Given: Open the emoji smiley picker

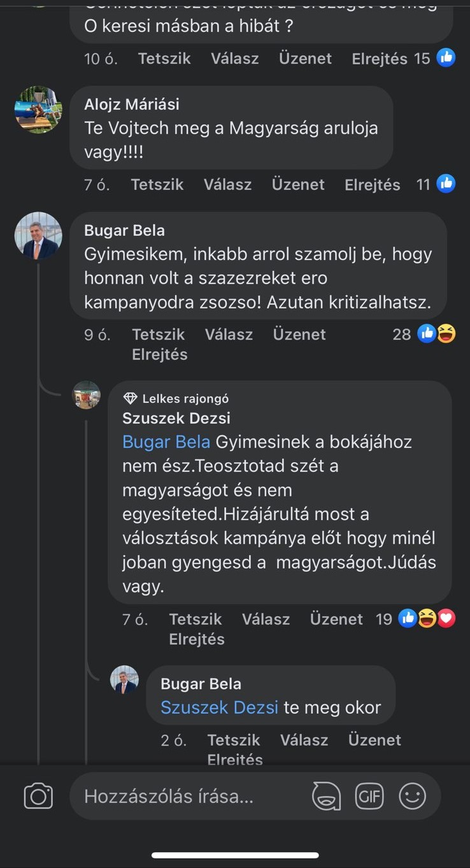Looking at the screenshot, I should point(412,796).
